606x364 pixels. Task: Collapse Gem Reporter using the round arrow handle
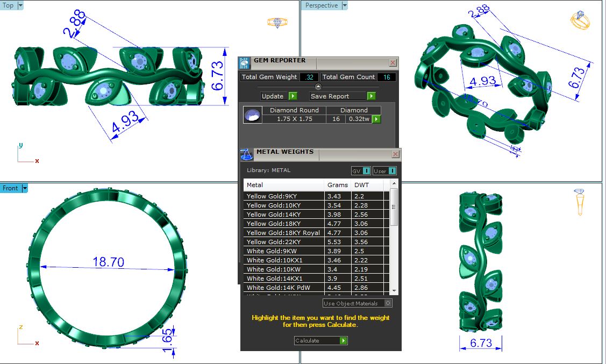[x=318, y=87]
